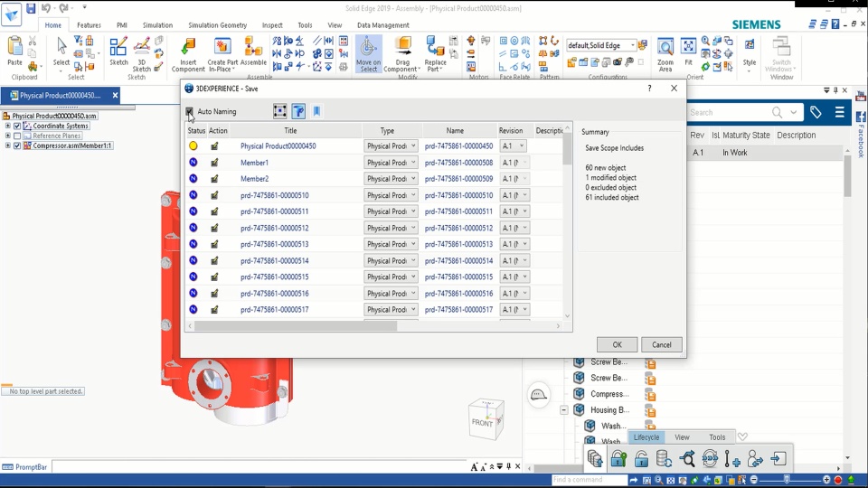This screenshot has height=488, width=868.
Task: Open the Style tool
Action: [750, 52]
